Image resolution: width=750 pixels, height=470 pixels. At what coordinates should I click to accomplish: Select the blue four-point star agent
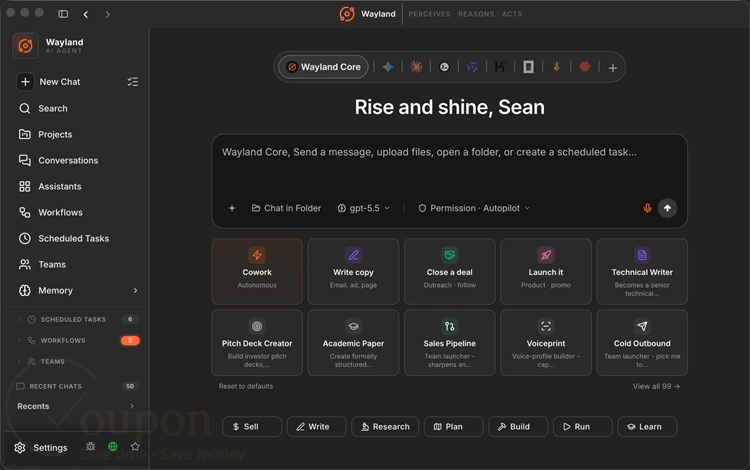(x=388, y=67)
